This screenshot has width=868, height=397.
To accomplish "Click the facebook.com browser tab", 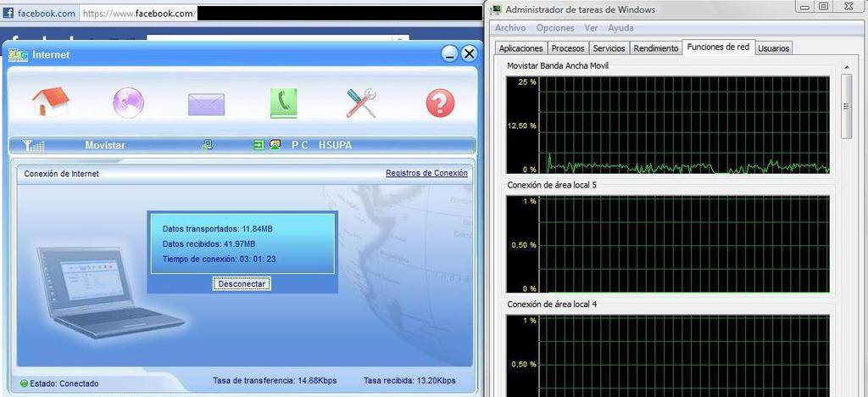I will pyautogui.click(x=39, y=14).
